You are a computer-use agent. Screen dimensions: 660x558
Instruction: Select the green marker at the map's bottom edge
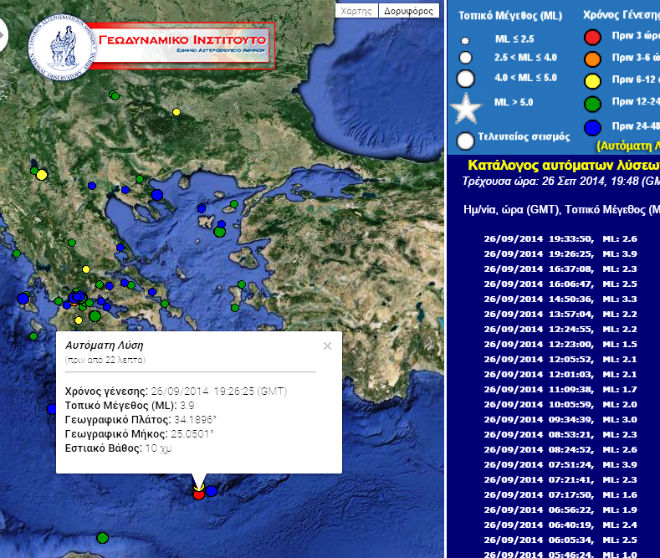tap(102, 538)
